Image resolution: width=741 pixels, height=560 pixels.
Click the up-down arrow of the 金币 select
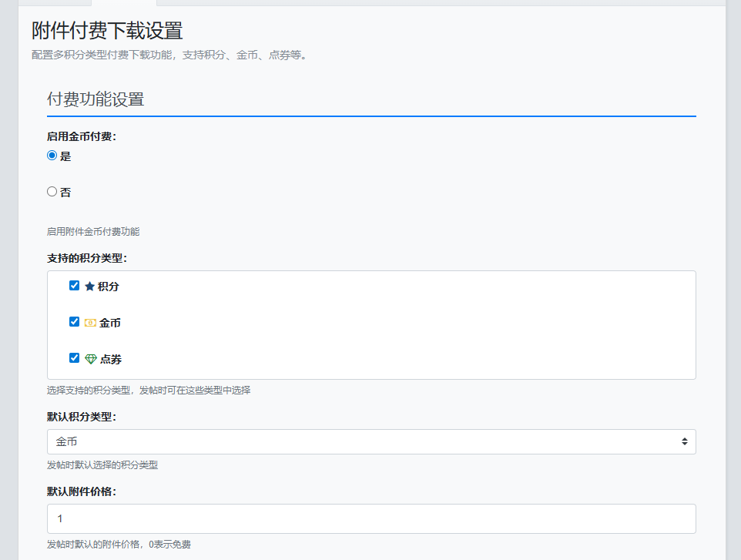pyautogui.click(x=684, y=442)
